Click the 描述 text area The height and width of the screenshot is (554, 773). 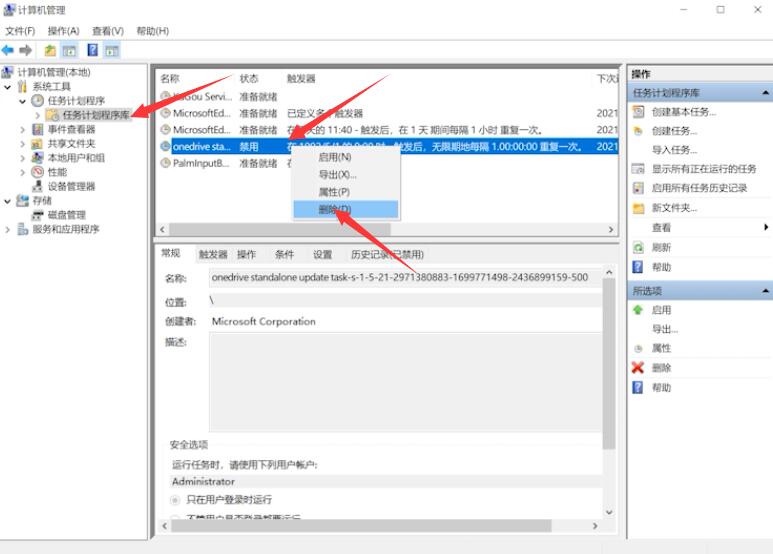click(405, 382)
